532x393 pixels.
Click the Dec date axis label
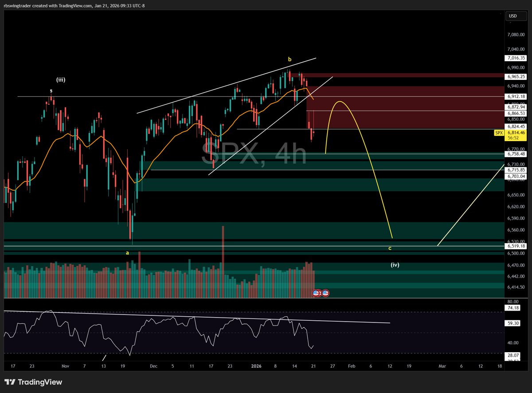pos(153,366)
